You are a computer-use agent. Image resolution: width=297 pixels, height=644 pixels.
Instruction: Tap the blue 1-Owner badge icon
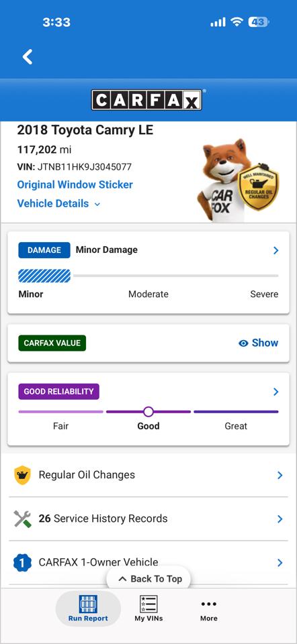(22, 563)
